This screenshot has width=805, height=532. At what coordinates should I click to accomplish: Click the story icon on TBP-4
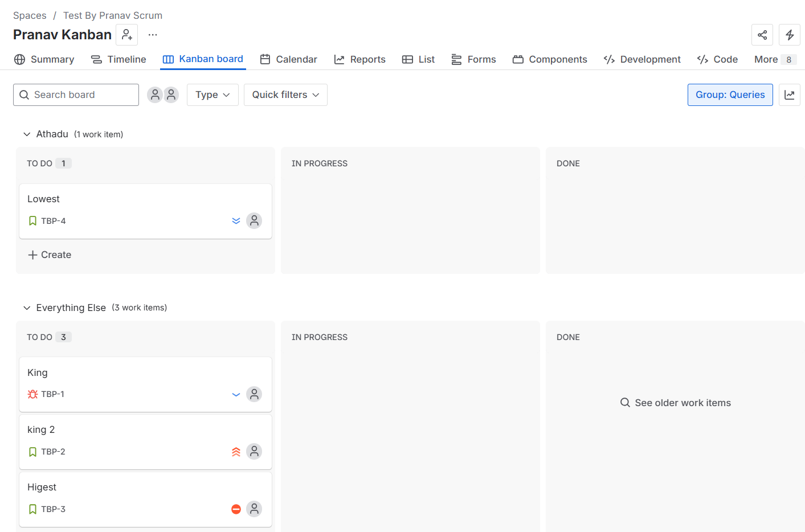tap(32, 221)
